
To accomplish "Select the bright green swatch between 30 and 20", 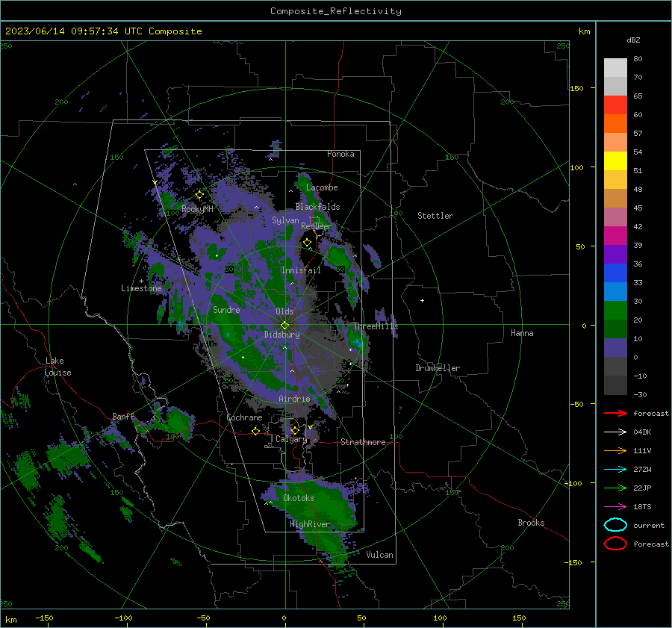I will 615,311.
